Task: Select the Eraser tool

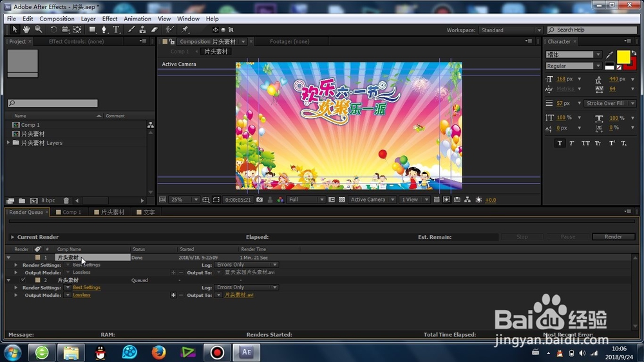Action: (x=155, y=30)
